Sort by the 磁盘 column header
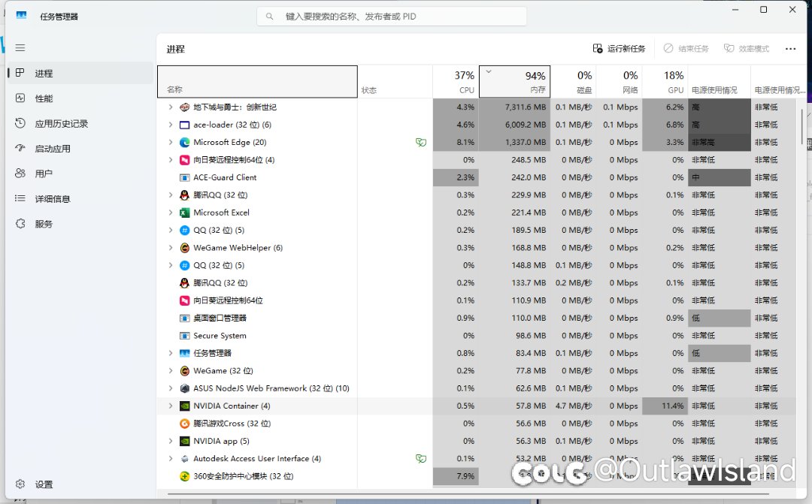The image size is (812, 504). tap(573, 82)
